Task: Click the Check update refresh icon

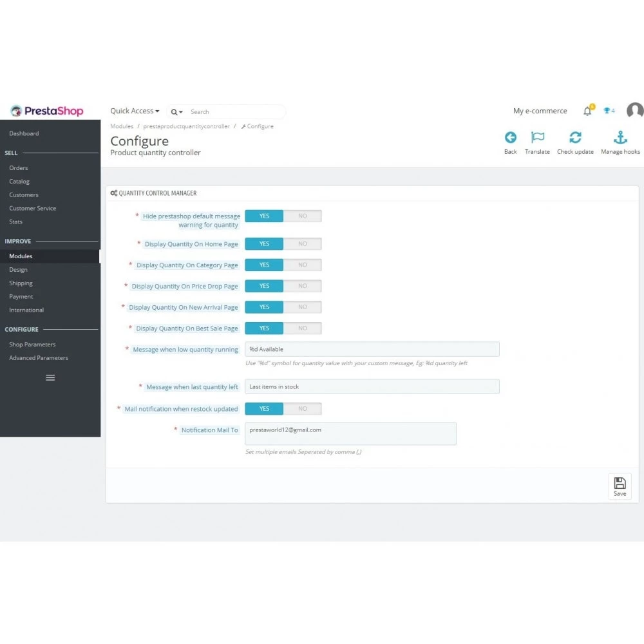Action: pos(575,137)
